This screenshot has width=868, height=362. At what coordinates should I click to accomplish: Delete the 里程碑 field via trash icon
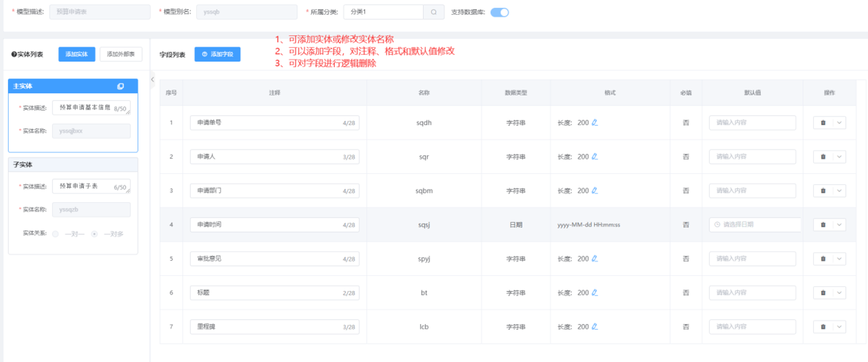point(823,327)
